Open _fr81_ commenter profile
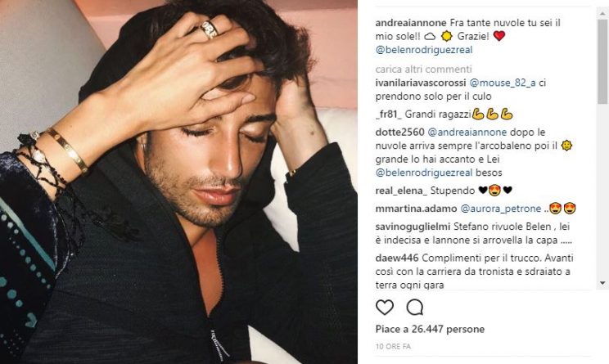 388,115
